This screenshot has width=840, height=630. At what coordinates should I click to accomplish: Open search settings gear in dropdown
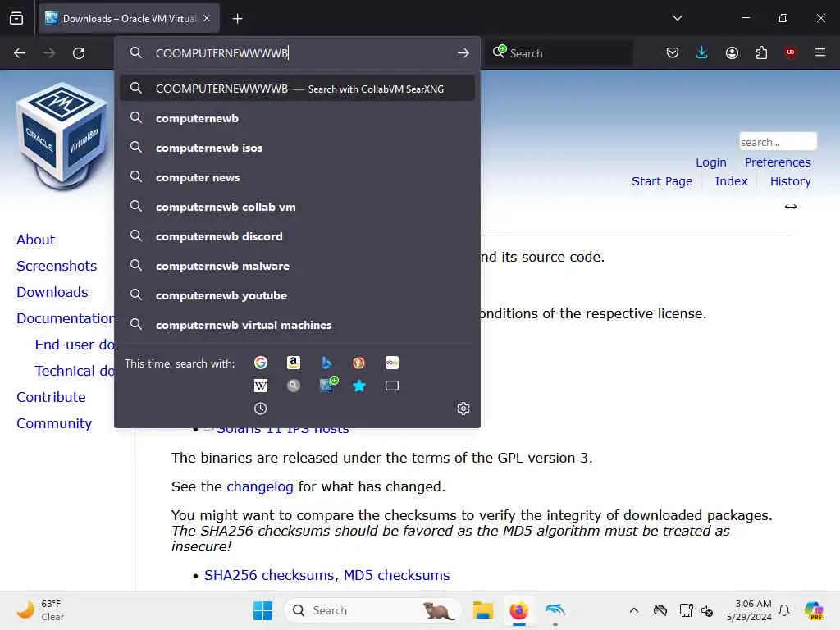coord(463,409)
